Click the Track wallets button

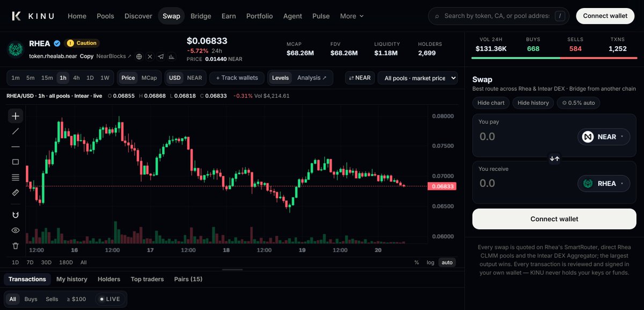click(x=237, y=78)
